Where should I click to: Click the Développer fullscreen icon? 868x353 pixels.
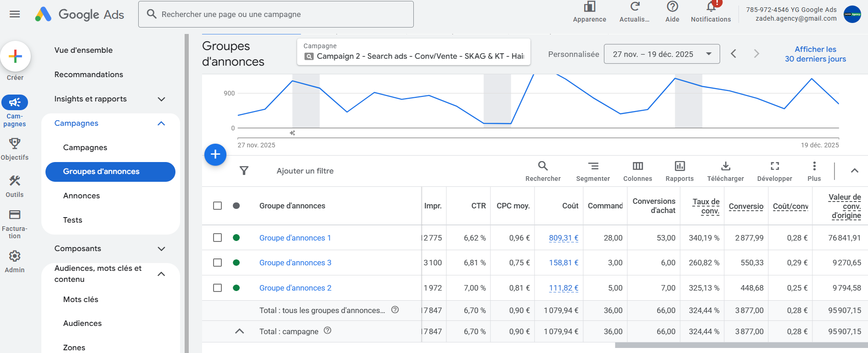(774, 166)
